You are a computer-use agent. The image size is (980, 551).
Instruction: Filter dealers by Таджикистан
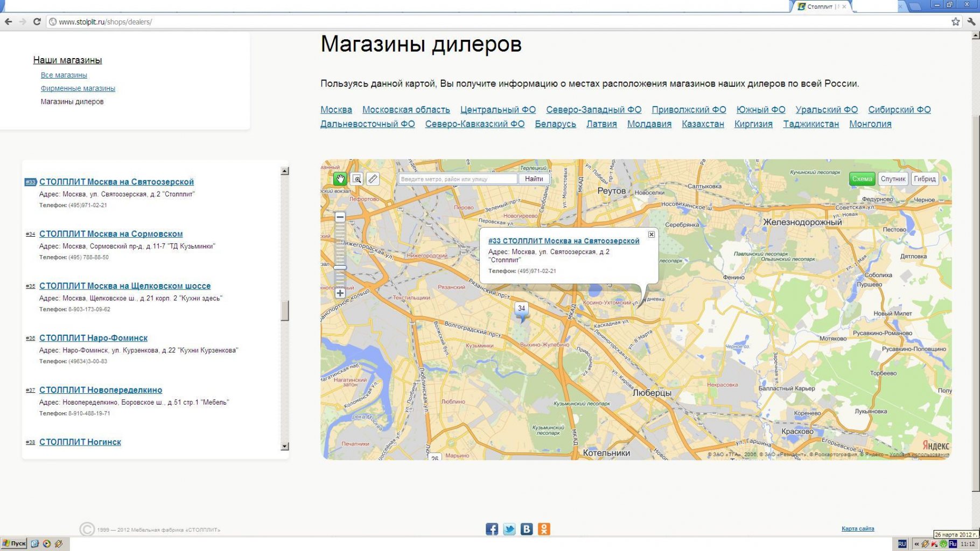click(x=811, y=124)
